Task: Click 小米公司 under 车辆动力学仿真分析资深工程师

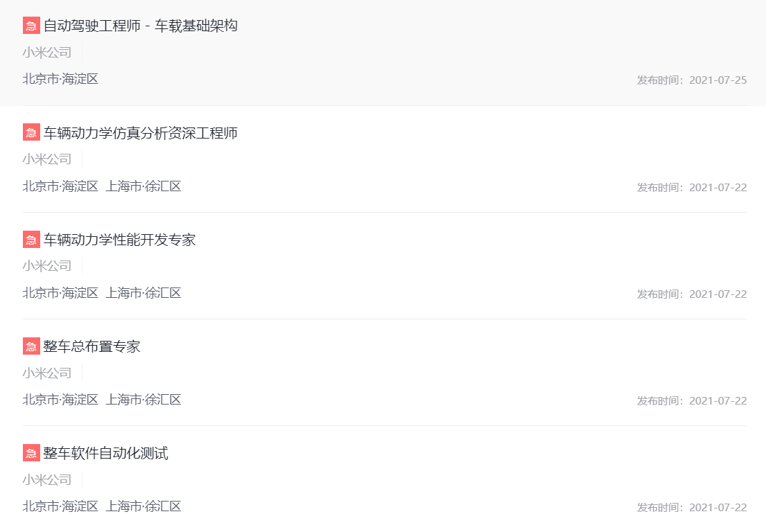Action: coord(47,159)
